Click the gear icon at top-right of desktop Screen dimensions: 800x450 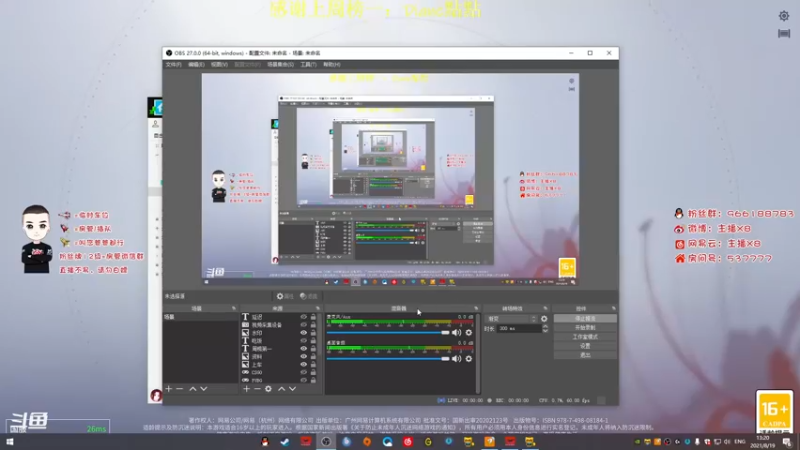784,16
